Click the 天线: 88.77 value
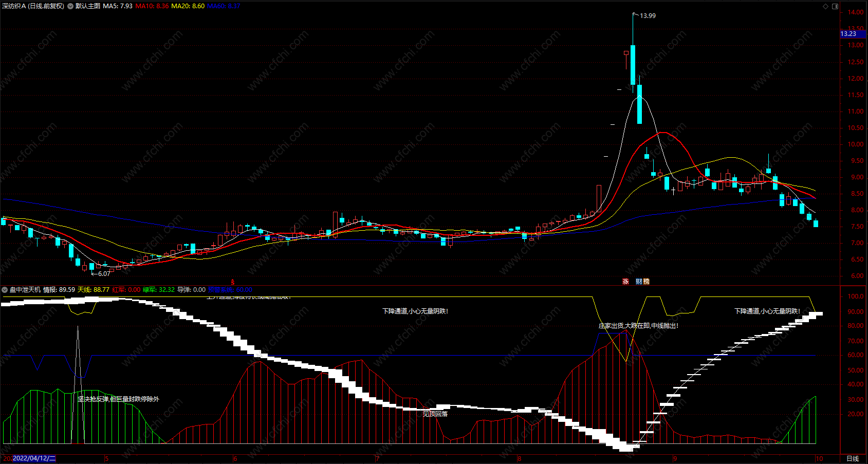 click(x=93, y=290)
